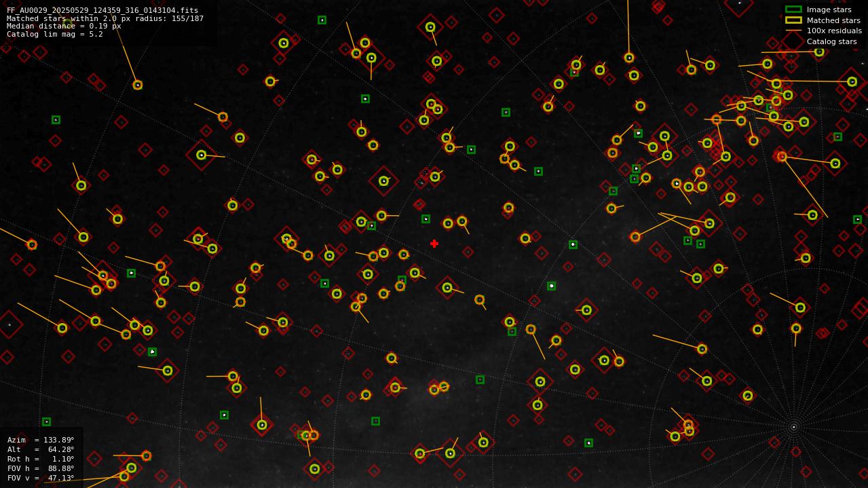This screenshot has width=868, height=488.
Task: Select the 'Matched stars' legend label
Action: pos(833,20)
